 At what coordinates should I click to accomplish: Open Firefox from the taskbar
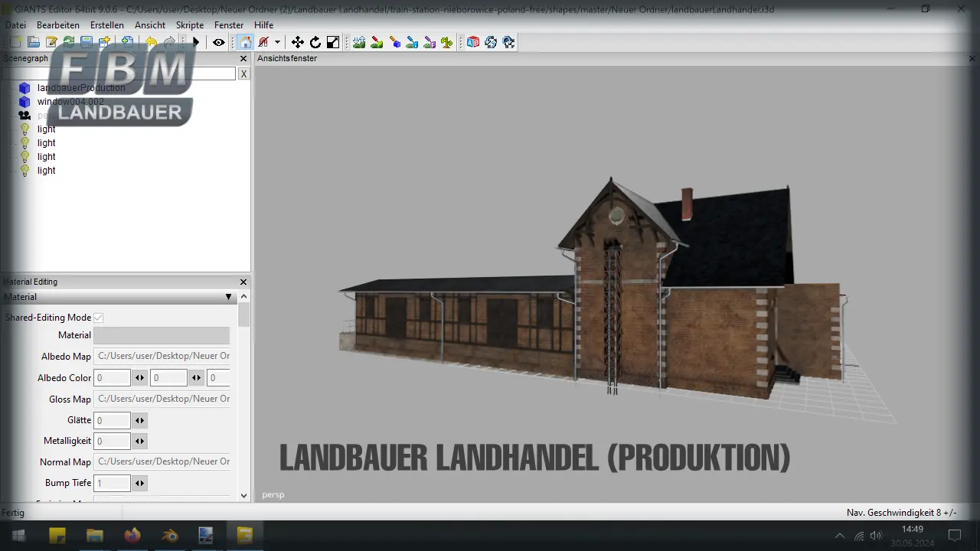click(x=132, y=535)
